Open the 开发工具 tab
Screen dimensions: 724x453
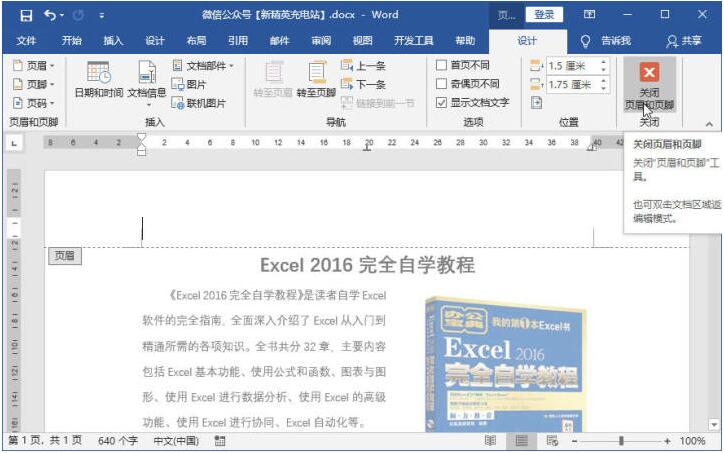click(x=414, y=41)
